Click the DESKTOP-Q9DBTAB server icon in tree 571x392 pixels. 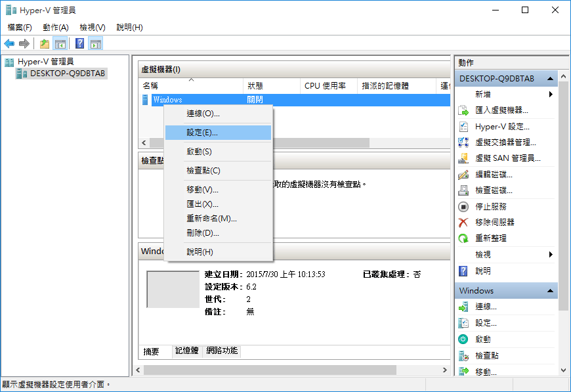tap(22, 74)
